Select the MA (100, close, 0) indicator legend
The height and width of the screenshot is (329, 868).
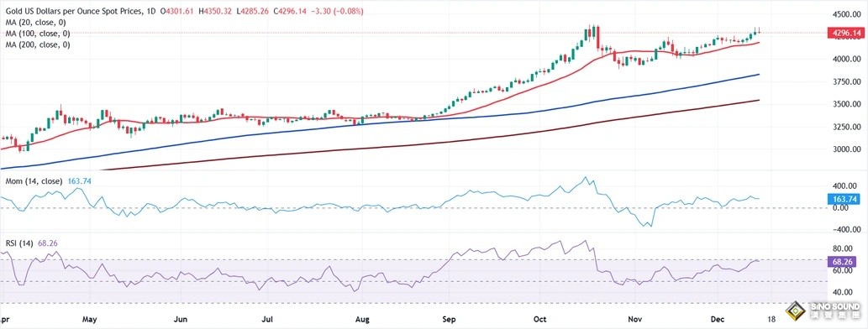pyautogui.click(x=38, y=34)
